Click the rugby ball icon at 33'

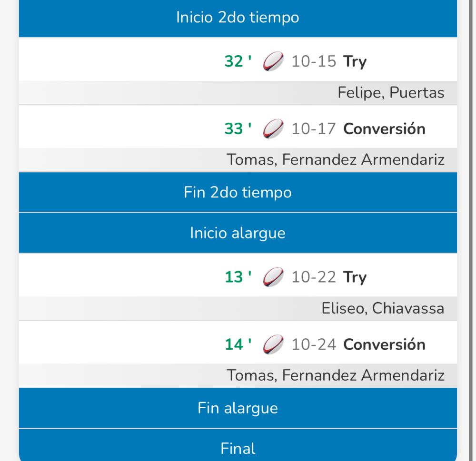click(x=272, y=129)
